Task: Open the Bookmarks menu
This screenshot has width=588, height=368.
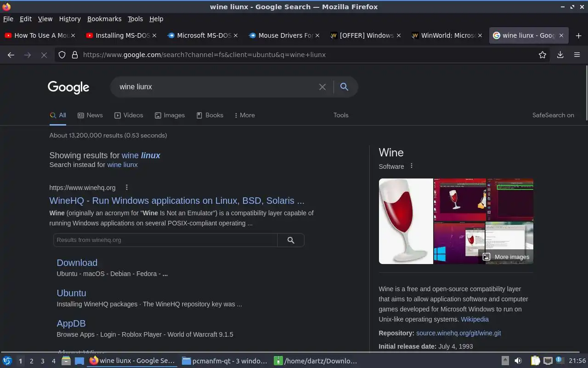Action: (104, 19)
